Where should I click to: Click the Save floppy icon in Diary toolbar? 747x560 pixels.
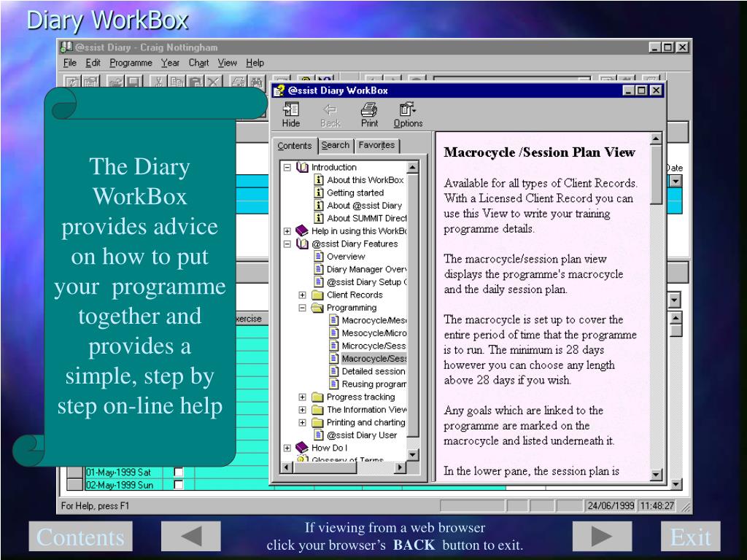134,82
